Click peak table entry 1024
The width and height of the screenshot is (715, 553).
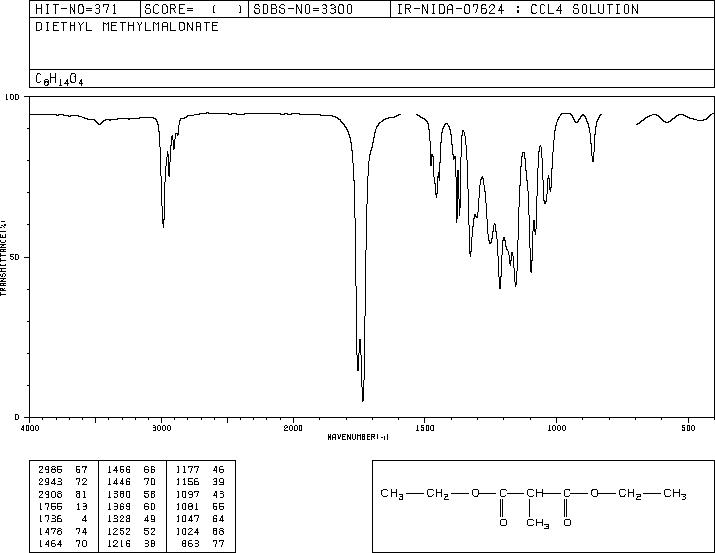coord(187,532)
